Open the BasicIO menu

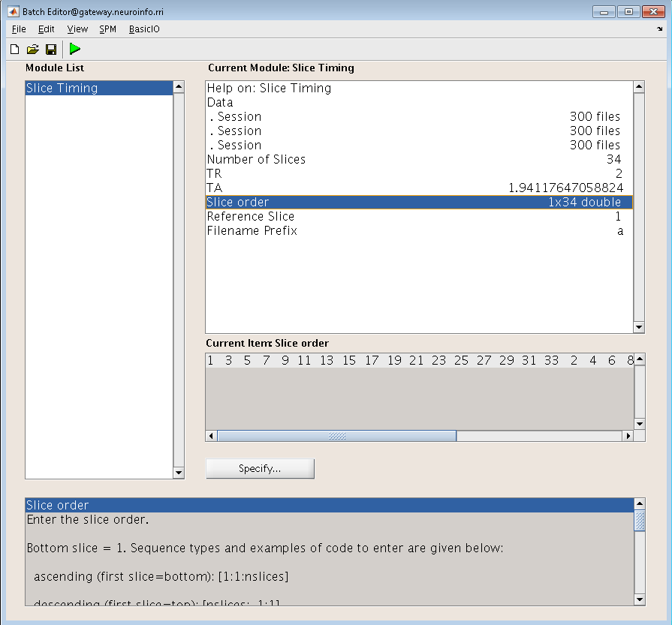coord(144,29)
